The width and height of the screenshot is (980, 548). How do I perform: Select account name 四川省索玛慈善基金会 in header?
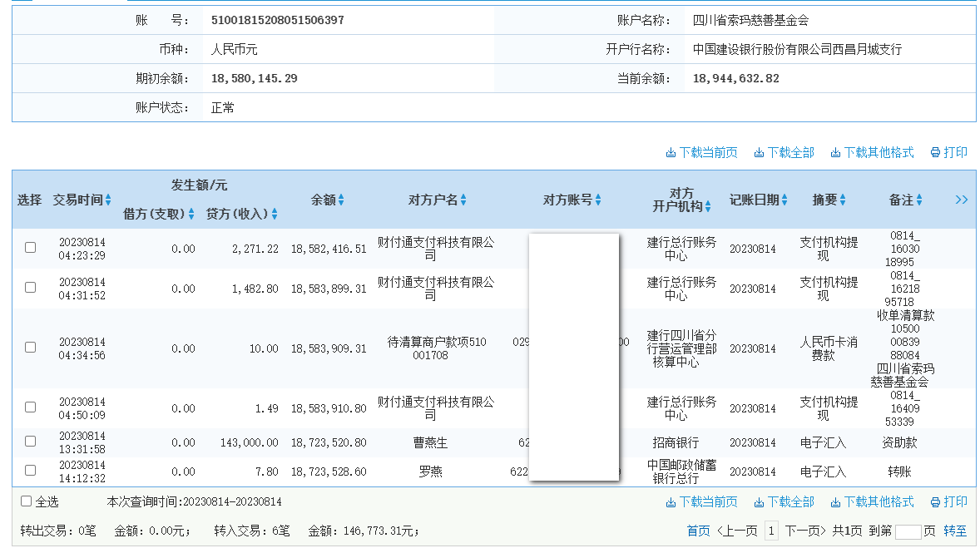coord(750,20)
